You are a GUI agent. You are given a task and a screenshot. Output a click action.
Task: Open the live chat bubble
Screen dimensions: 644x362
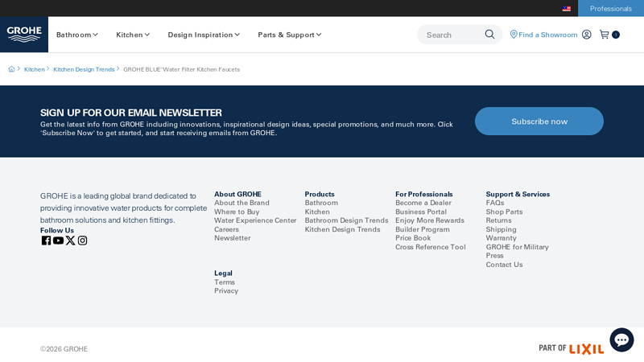[x=621, y=339]
